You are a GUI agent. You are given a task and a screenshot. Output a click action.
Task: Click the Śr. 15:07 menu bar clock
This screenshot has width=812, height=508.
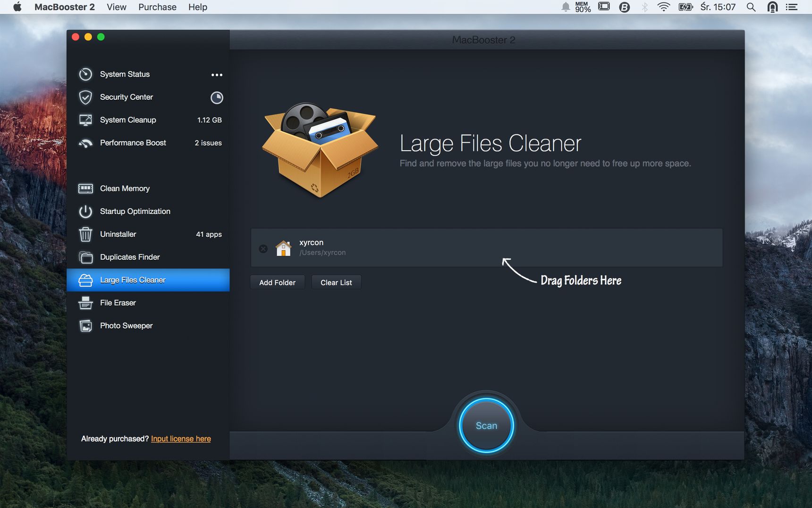tap(718, 7)
